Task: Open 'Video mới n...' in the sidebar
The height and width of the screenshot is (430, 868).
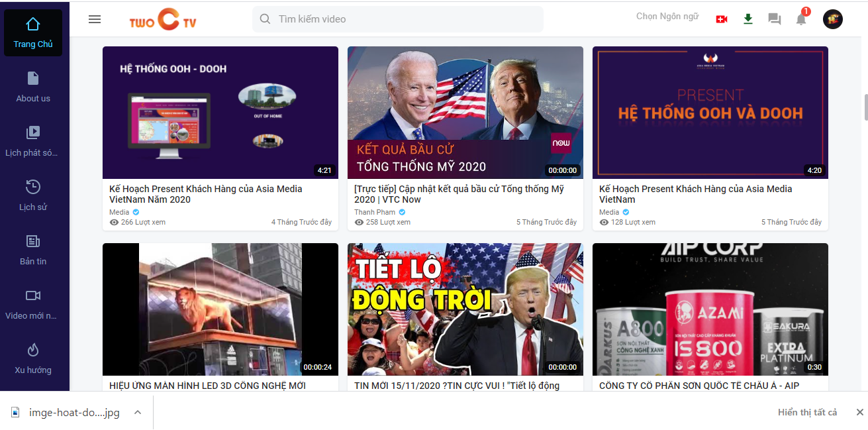Action: click(x=33, y=304)
